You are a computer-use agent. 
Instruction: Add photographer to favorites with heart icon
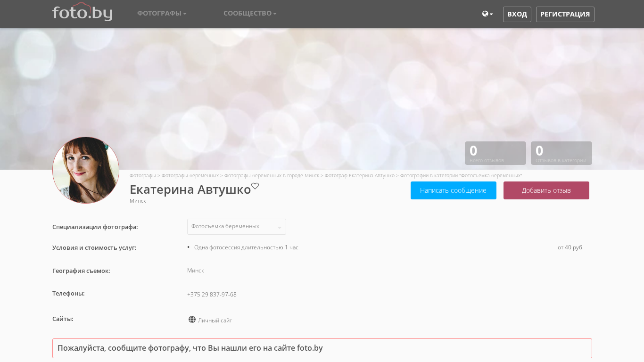coord(255,186)
